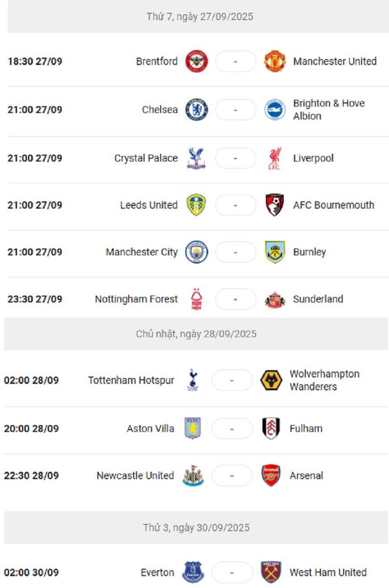Click the Wolverhampton Wanderers wolf crest
This screenshot has width=389, height=588.
[271, 380]
